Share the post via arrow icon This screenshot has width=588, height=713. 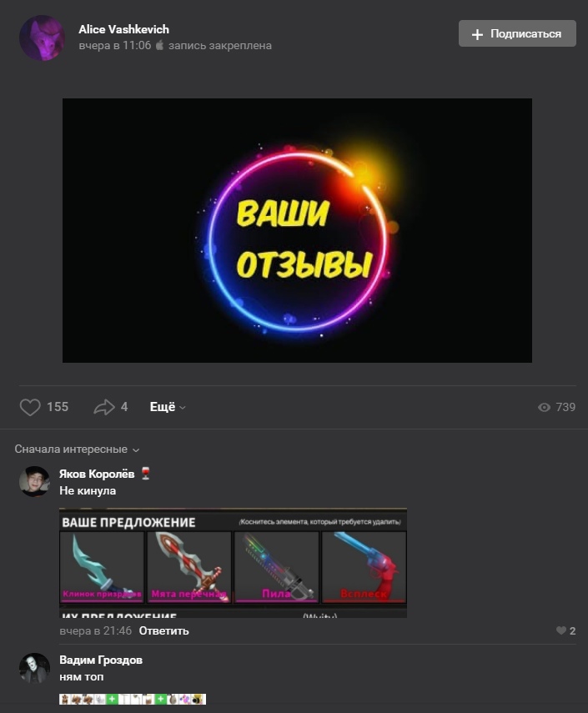[x=104, y=407]
